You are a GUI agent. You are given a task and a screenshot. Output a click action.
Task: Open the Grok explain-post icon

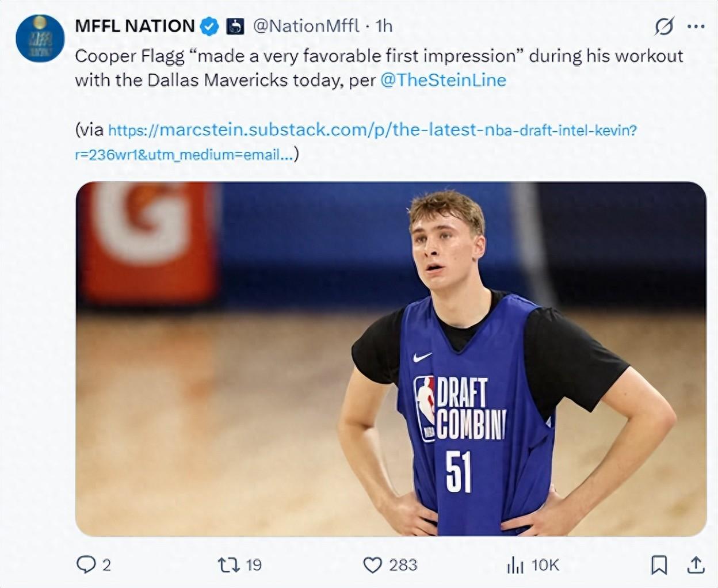pyautogui.click(x=664, y=26)
